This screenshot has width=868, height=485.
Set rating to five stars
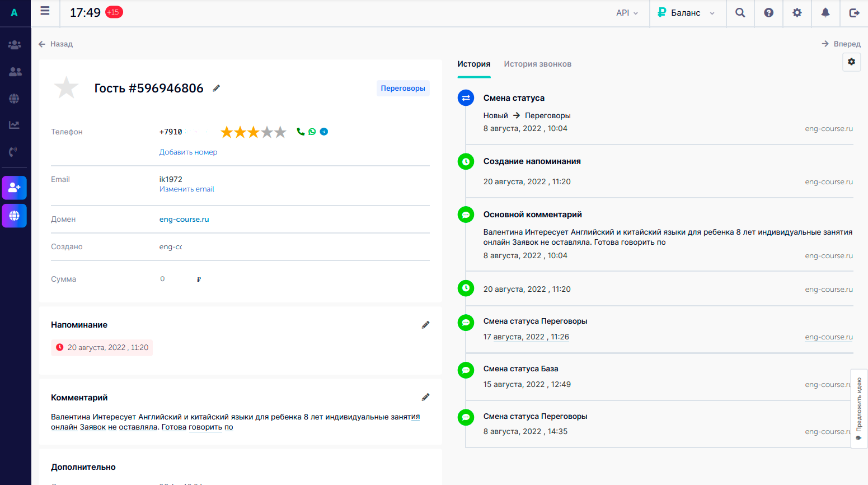280,132
